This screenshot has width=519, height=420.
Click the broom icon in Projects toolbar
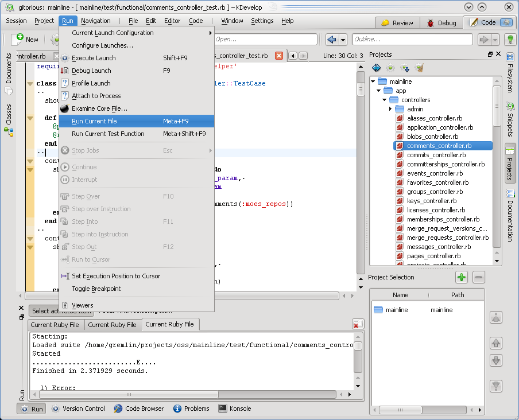(419, 68)
